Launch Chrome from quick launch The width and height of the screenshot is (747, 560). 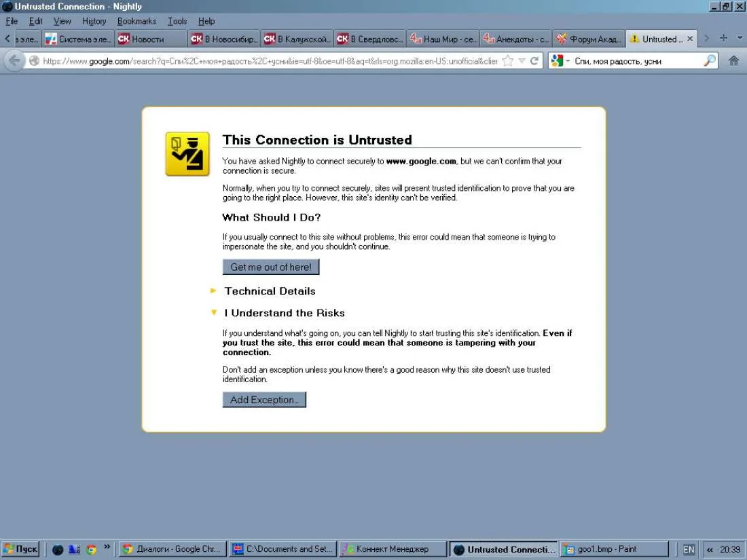[91, 550]
